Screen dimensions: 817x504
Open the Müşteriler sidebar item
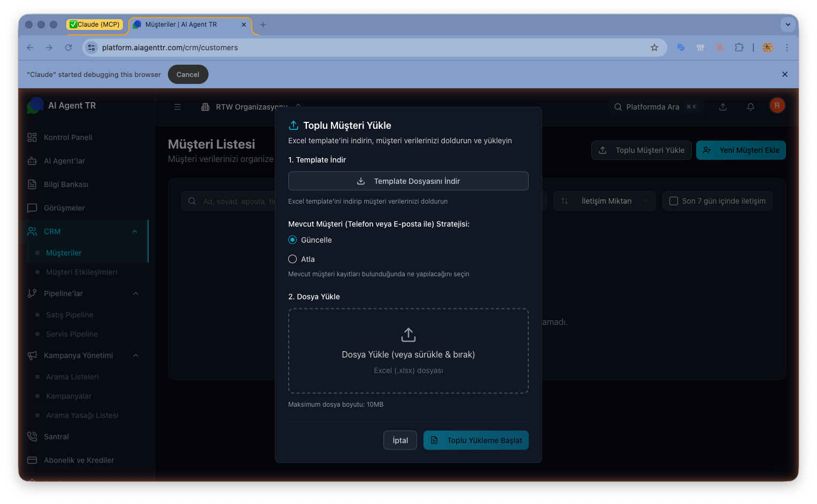(x=64, y=253)
